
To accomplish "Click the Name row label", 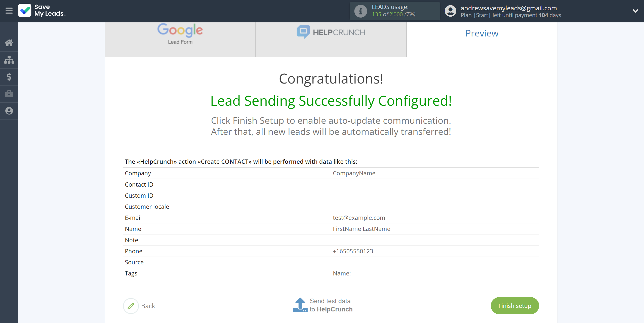I will pos(133,229).
